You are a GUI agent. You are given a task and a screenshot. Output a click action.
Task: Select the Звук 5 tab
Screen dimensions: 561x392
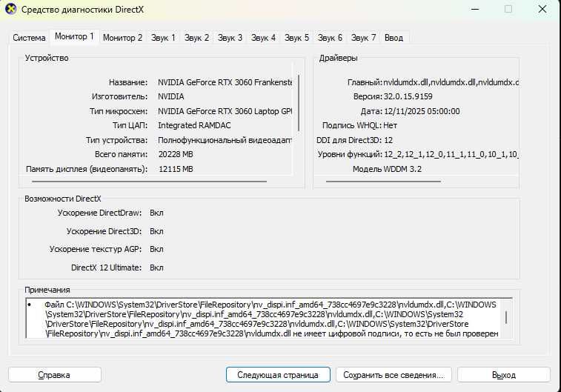pos(296,38)
